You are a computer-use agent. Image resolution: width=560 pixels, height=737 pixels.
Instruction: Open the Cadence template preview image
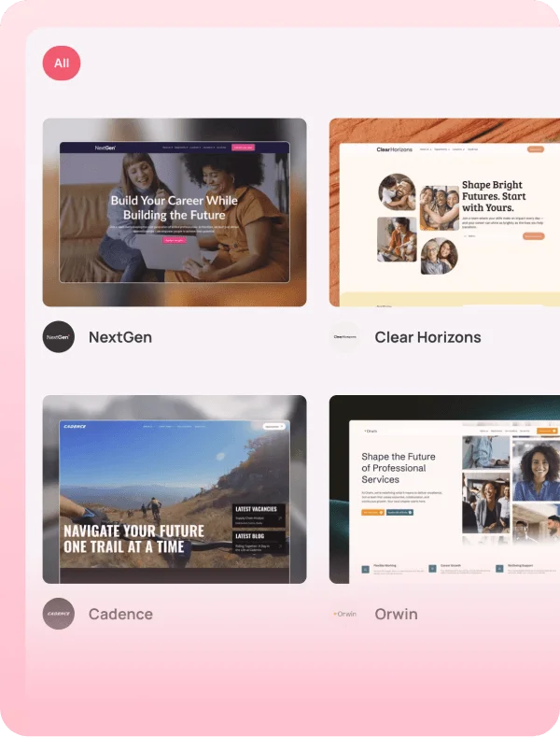(175, 489)
